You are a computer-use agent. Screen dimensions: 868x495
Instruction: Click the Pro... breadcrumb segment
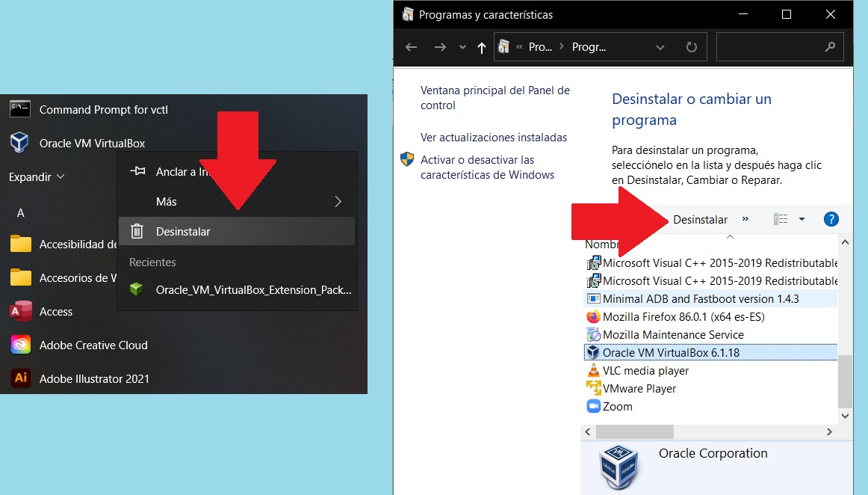[540, 47]
